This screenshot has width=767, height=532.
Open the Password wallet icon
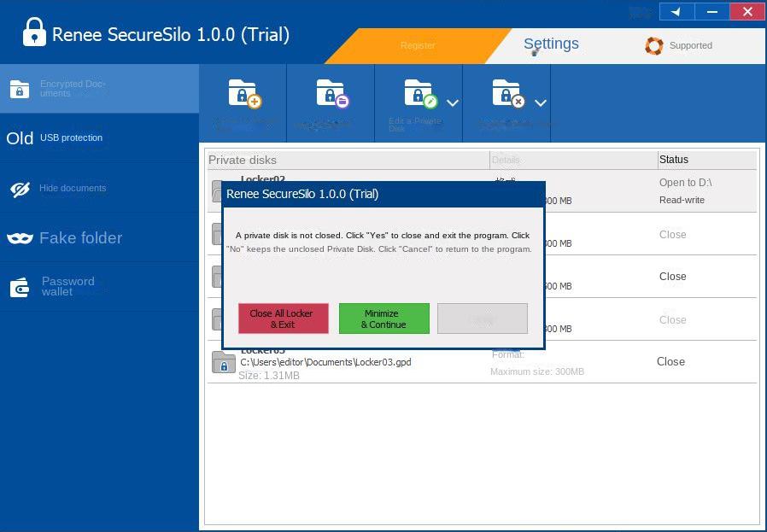(x=20, y=288)
